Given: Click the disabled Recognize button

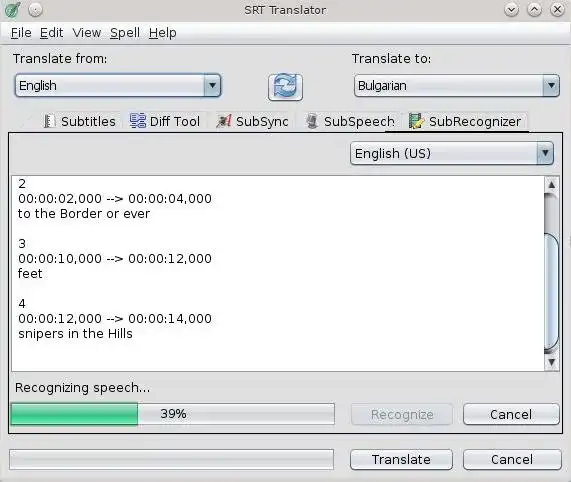Looking at the screenshot, I should pos(402,414).
